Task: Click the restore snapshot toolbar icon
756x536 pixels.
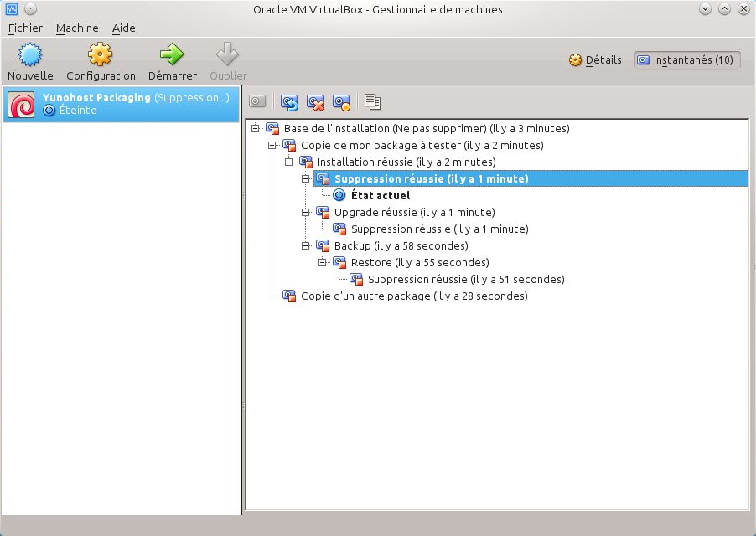Action: [x=289, y=102]
